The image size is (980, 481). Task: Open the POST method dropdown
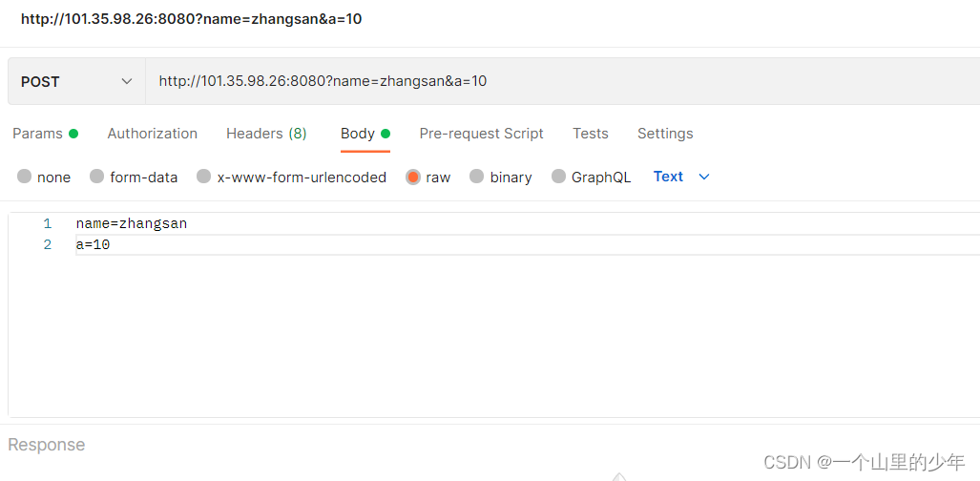(x=76, y=82)
